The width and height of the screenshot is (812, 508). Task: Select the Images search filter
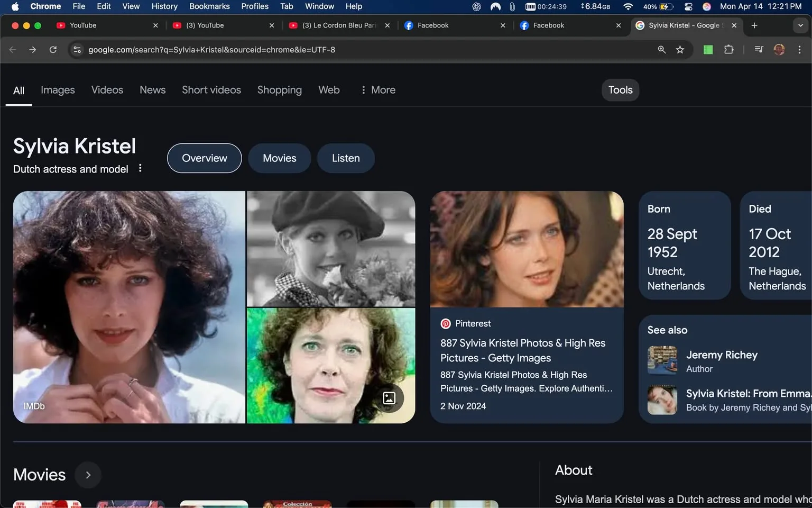point(58,90)
